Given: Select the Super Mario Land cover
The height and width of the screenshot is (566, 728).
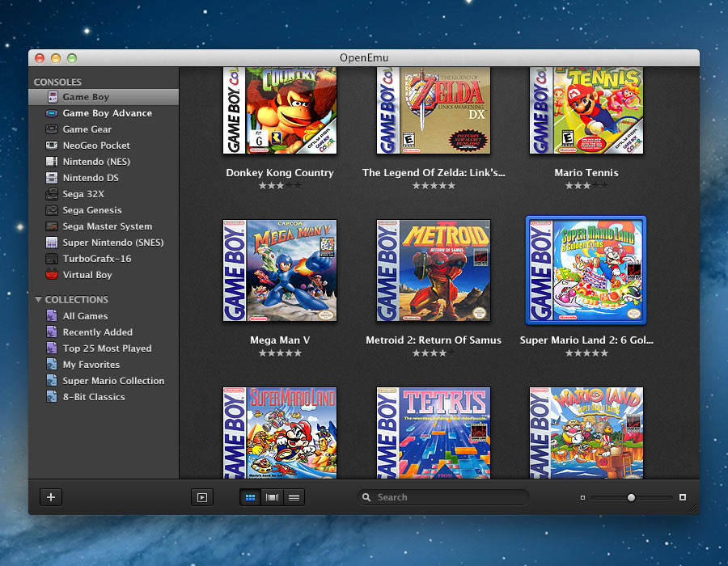Looking at the screenshot, I should (280, 433).
